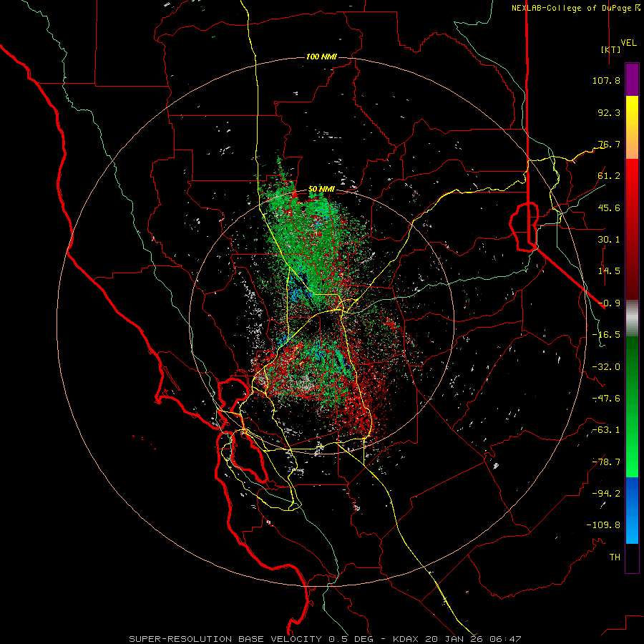Click the [KT] units label

point(610,49)
